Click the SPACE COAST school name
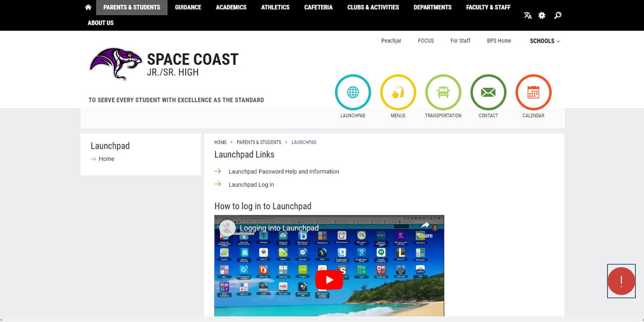Screen dimensions: 644x322 (x=193, y=59)
